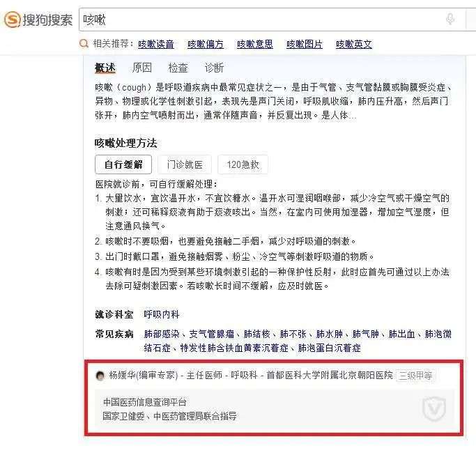Viewport: 476px width, 462px height.
Task: Click the Sogou search logo
Action: click(38, 20)
